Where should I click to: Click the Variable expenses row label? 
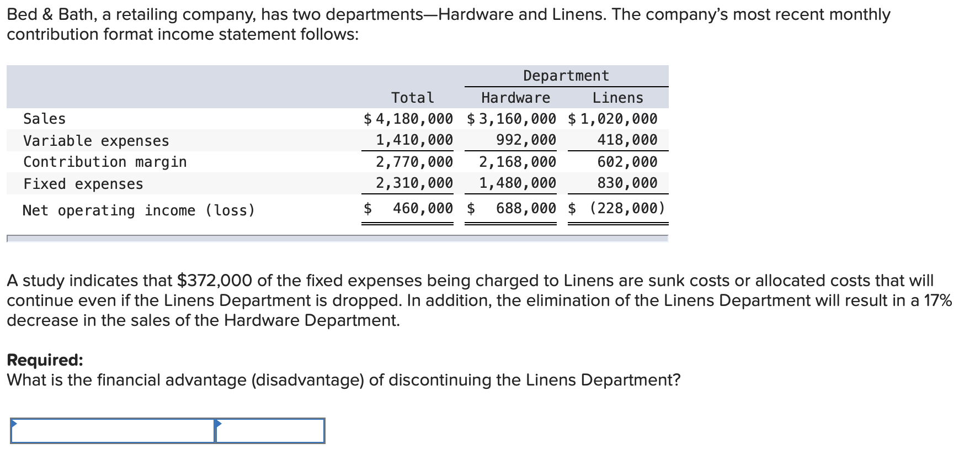pyautogui.click(x=96, y=141)
